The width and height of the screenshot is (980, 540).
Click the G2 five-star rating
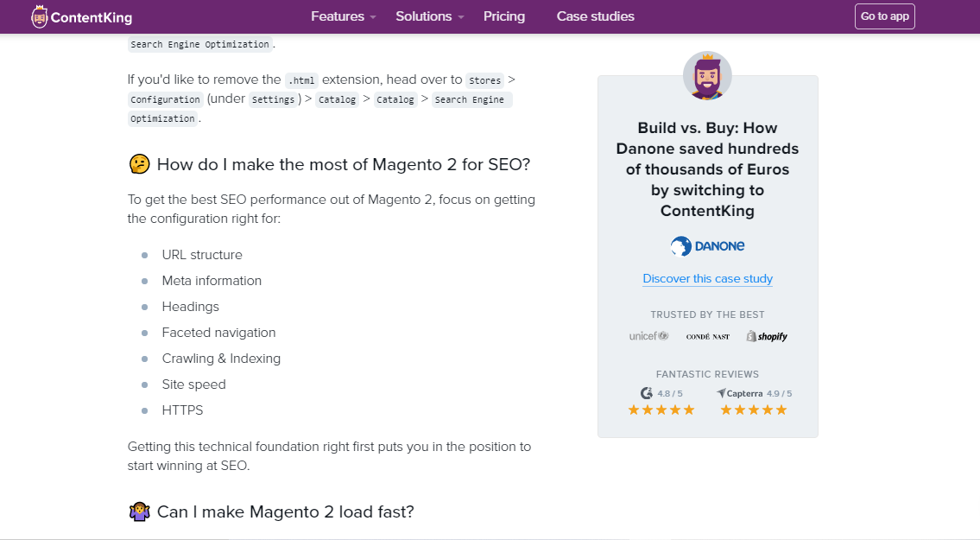[x=661, y=410]
